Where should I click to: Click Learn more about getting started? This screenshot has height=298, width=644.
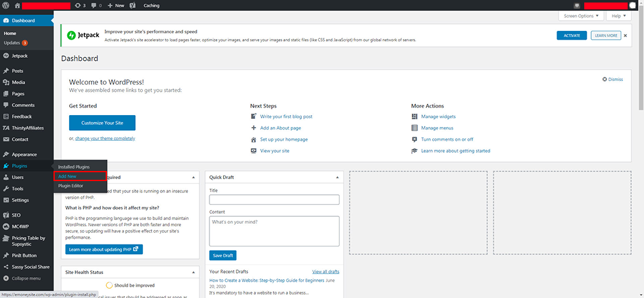455,151
